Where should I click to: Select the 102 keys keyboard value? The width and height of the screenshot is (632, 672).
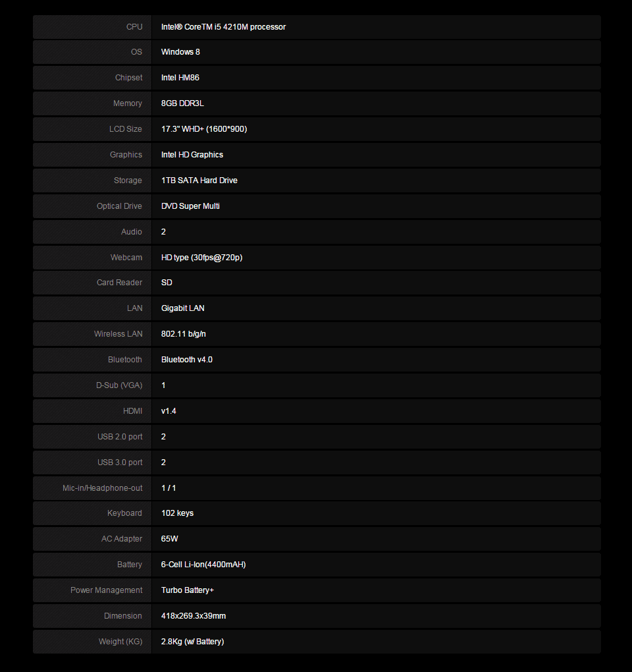click(177, 513)
